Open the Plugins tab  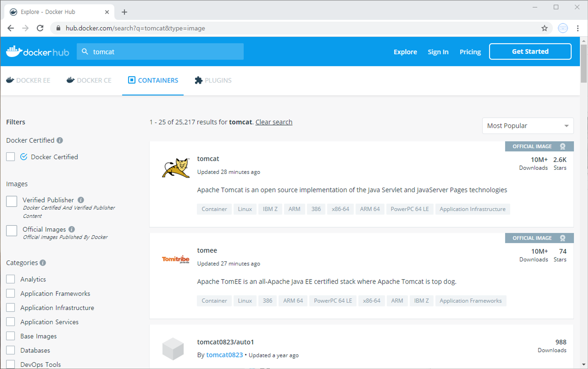coord(213,80)
